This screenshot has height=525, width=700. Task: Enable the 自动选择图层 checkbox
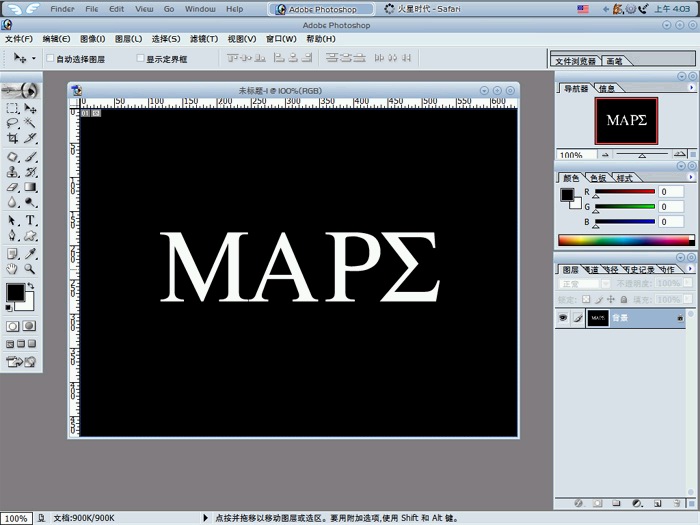(x=51, y=59)
